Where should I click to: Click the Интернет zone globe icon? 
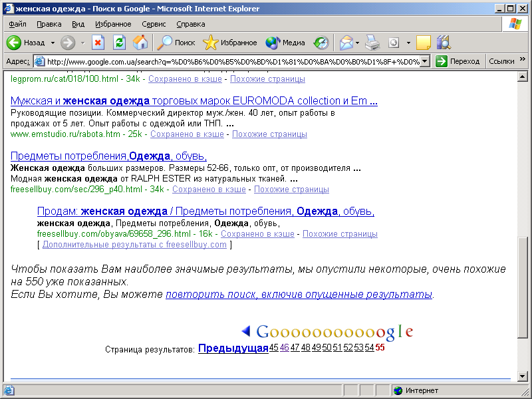click(398, 390)
